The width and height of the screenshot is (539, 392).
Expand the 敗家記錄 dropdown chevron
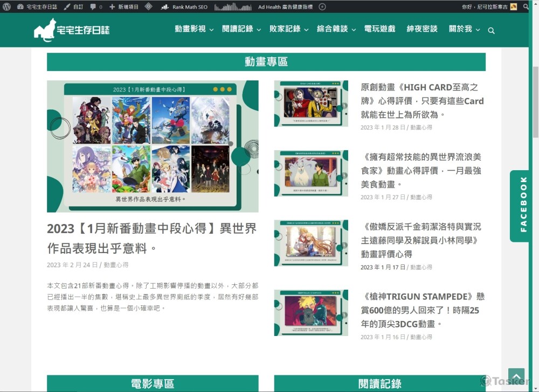(306, 30)
